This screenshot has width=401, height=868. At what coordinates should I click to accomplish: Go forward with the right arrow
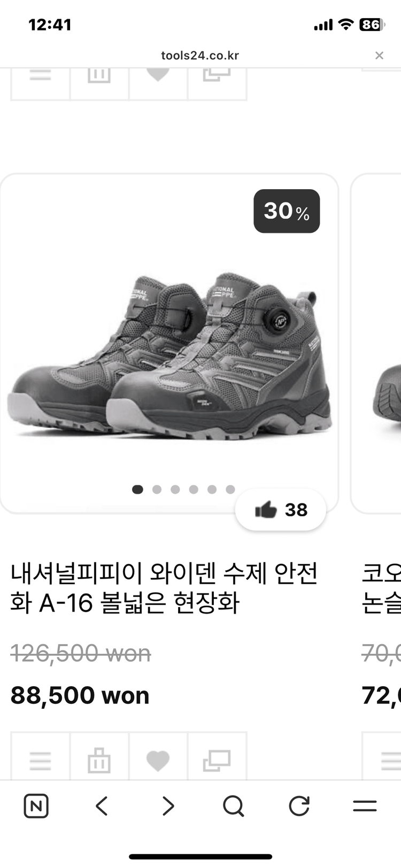[168, 806]
